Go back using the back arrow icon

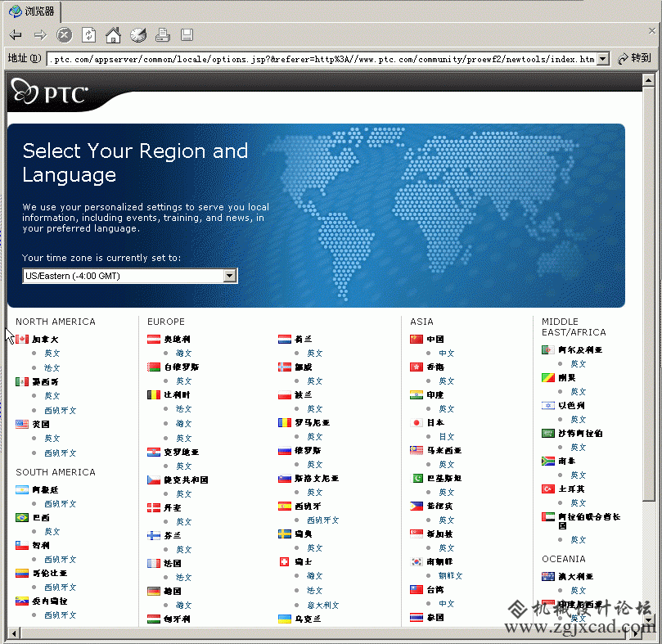16,35
